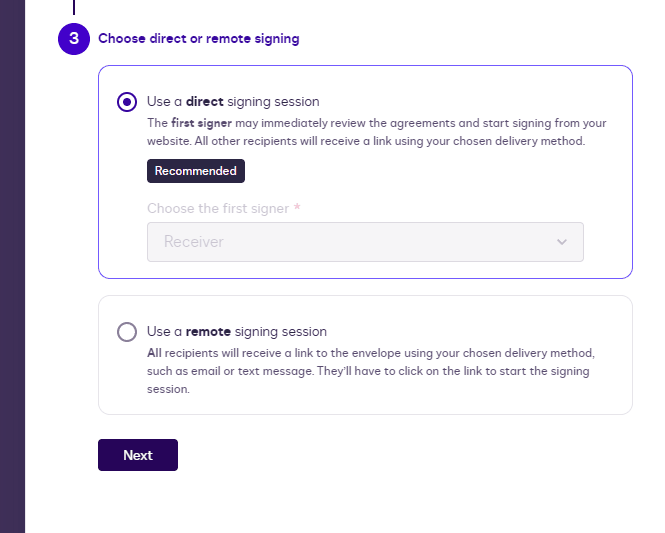Click the 'Use a remote signing session' label

[x=237, y=332]
